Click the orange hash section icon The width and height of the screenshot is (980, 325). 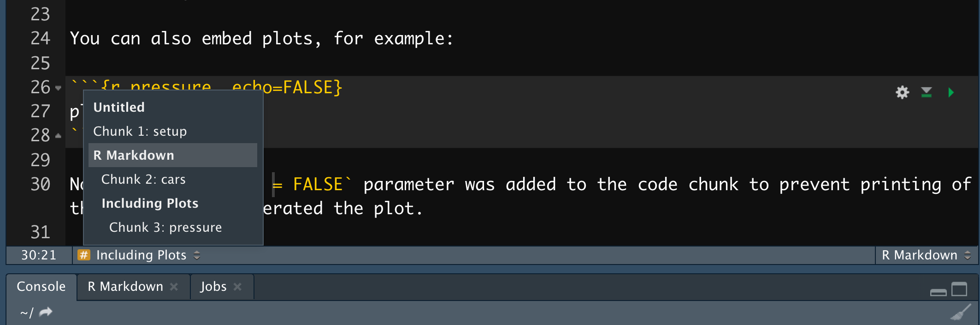[x=83, y=255]
